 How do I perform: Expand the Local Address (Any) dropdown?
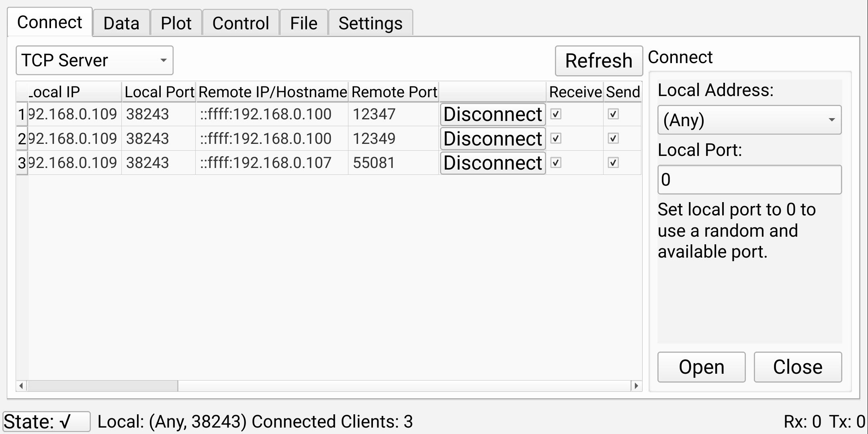pos(749,120)
